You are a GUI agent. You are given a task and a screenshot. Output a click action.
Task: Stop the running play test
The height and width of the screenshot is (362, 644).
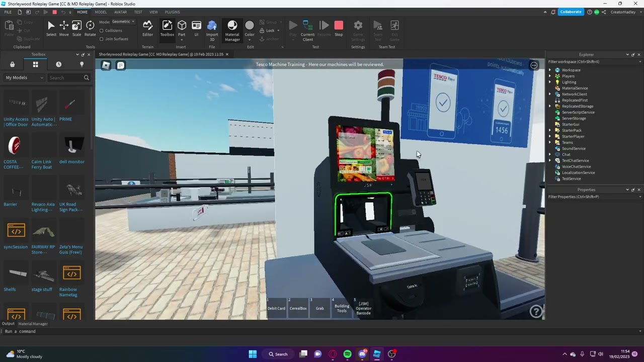point(339,29)
